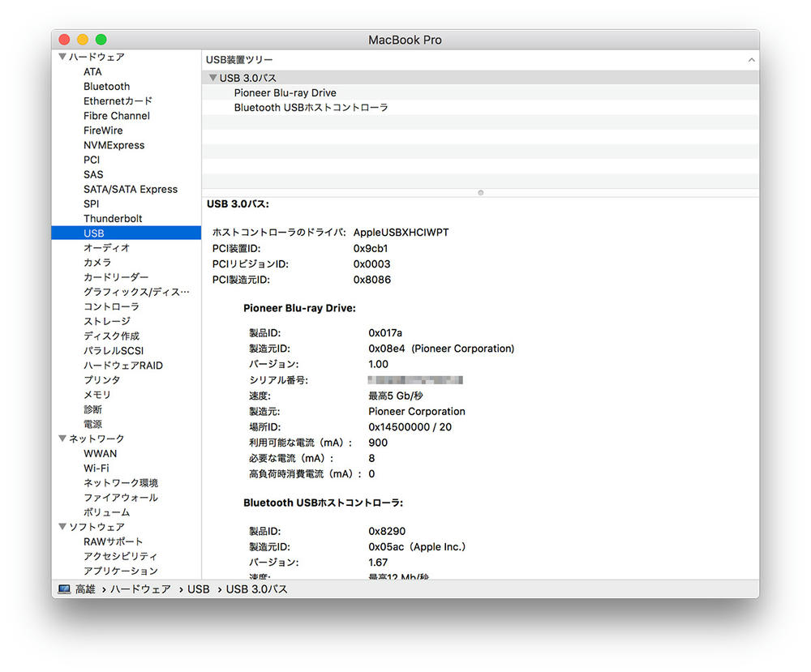Open カードリーダー sidebar item
The image size is (811, 672).
coord(116,277)
